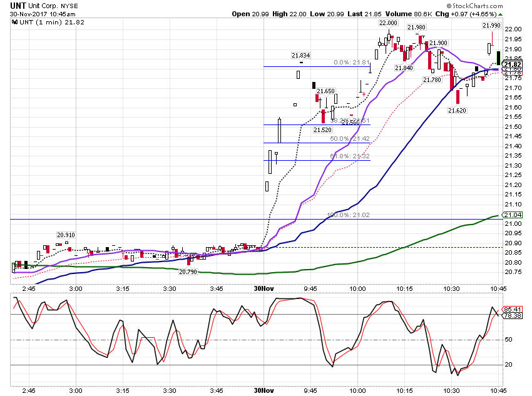Click the 20.790 low price annotation

pyautogui.click(x=188, y=272)
